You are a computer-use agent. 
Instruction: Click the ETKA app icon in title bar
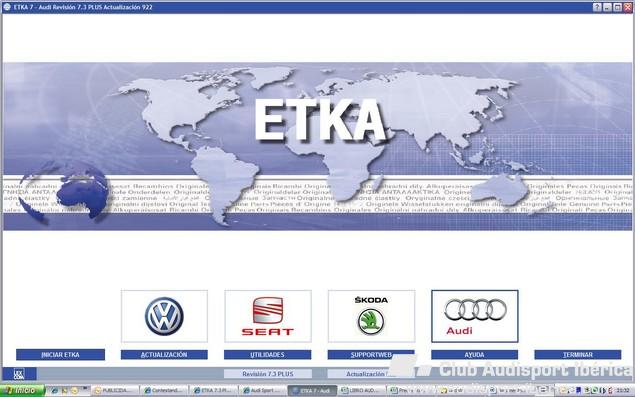6,7
